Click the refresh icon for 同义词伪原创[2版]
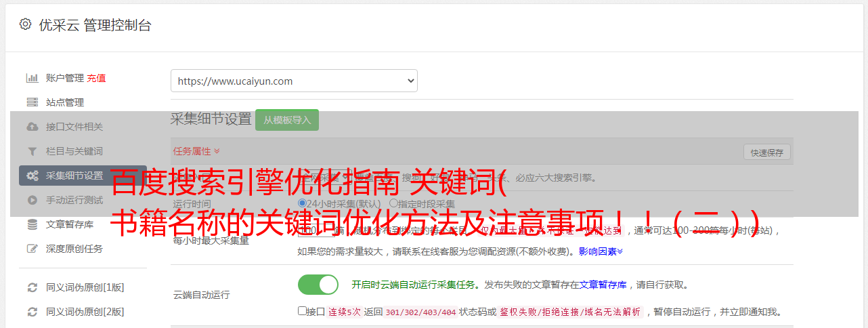The image size is (868, 328). (32, 312)
